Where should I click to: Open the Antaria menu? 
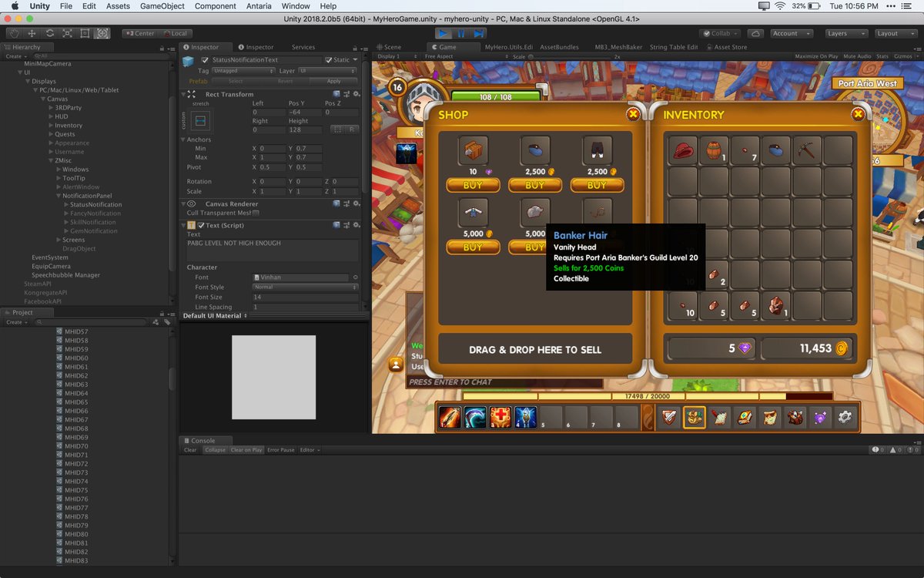point(259,6)
